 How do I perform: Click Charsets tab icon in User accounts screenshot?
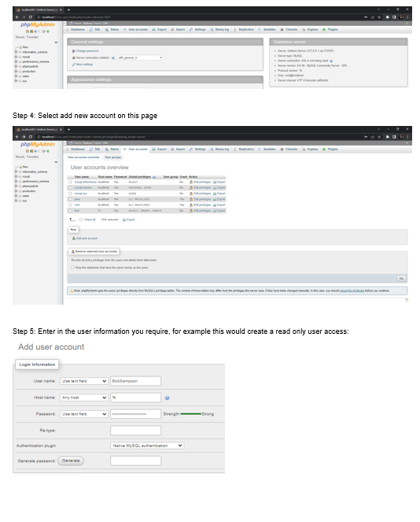pyautogui.click(x=282, y=149)
